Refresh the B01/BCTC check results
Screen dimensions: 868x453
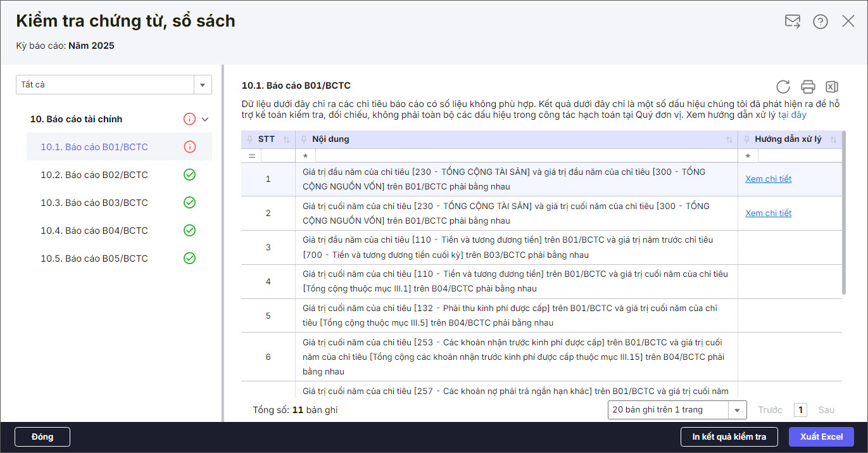click(783, 87)
